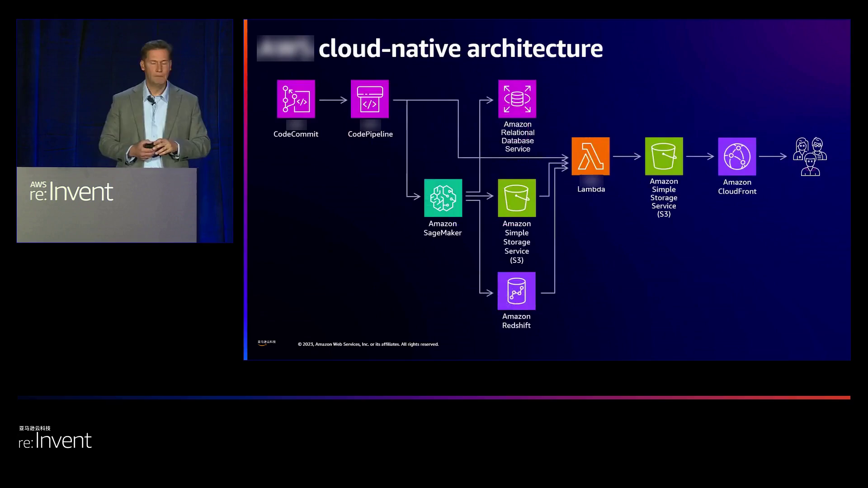Screen dimensions: 868x488
Task: Click the arrow between CodeCommit and CodePipeline
Action: tap(333, 100)
